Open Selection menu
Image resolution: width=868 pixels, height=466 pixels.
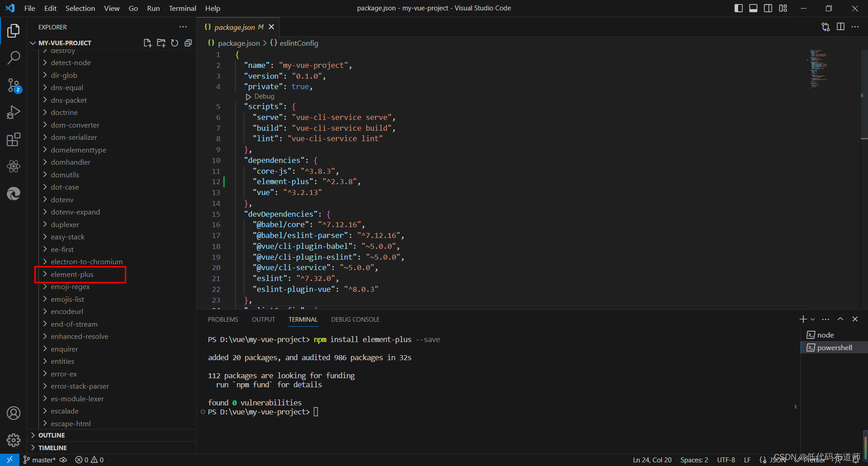80,8
